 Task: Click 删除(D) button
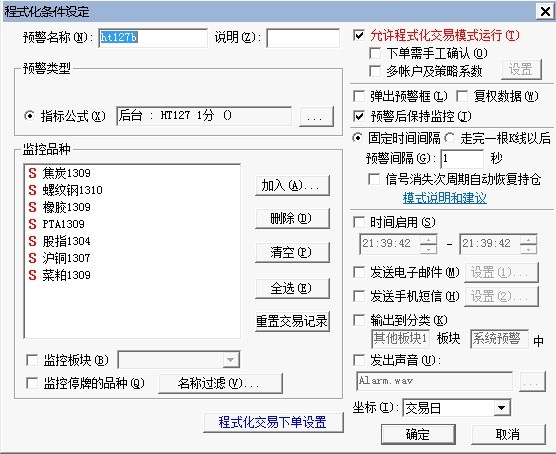pos(292,218)
